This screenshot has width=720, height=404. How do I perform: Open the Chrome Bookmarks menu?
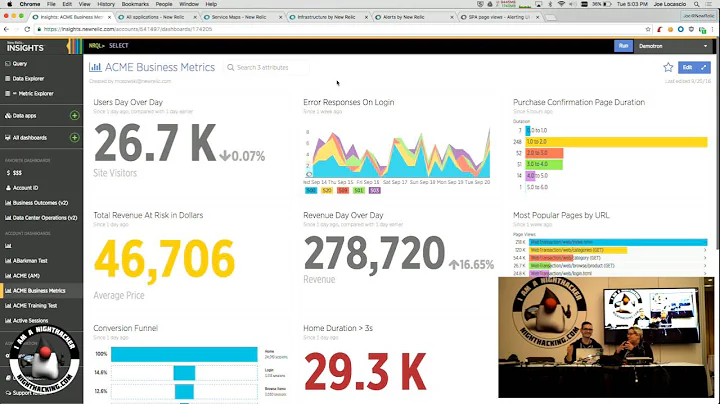(135, 4)
